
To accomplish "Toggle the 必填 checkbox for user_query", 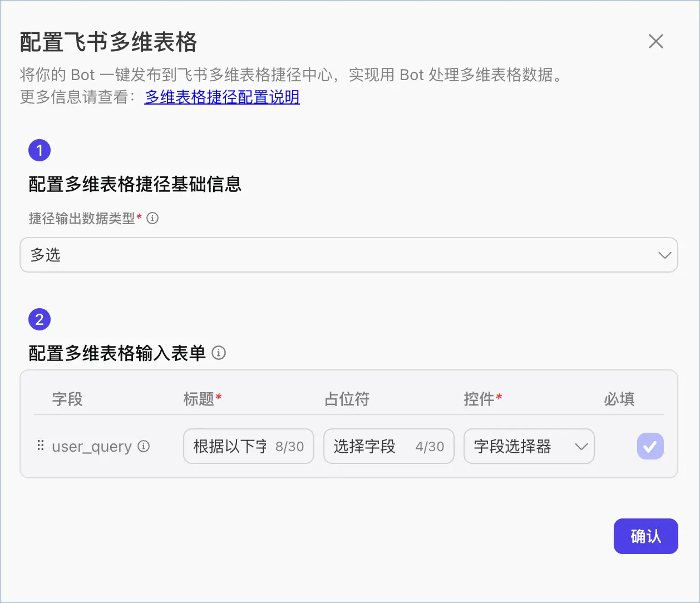I will pos(650,446).
